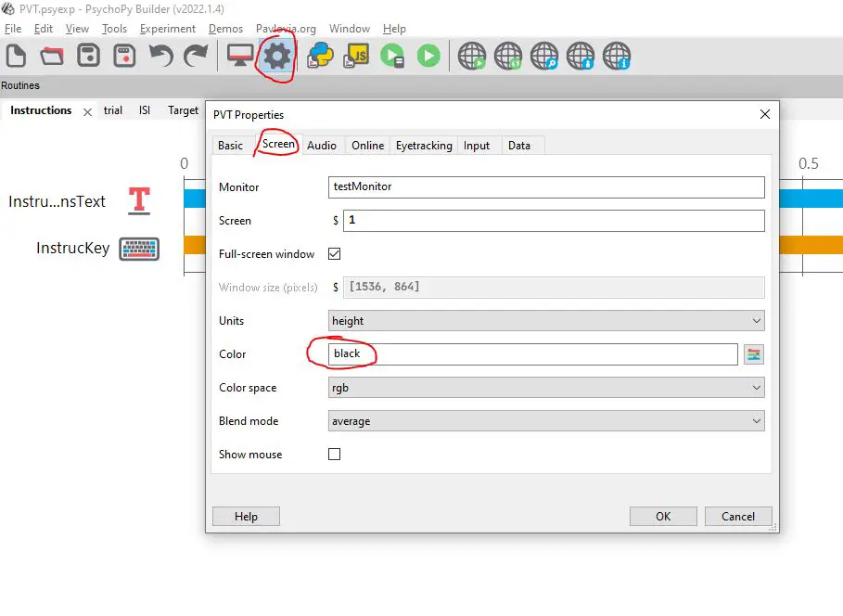
Task: Expand the Units dropdown showing height
Action: tap(546, 321)
